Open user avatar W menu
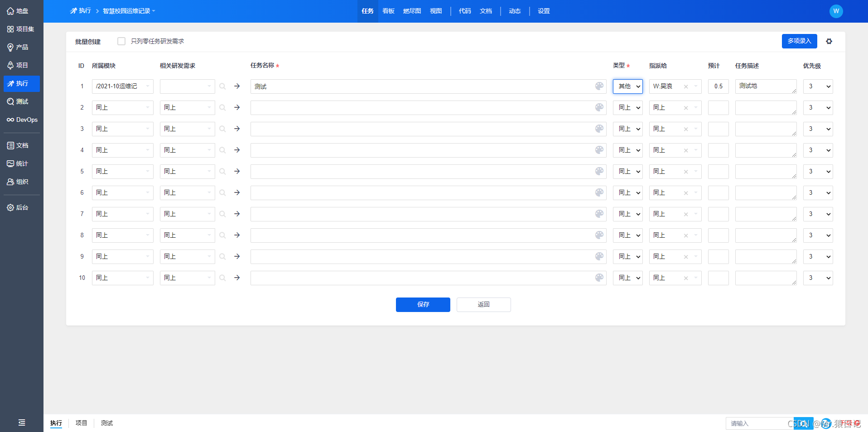868x432 pixels. pos(836,11)
